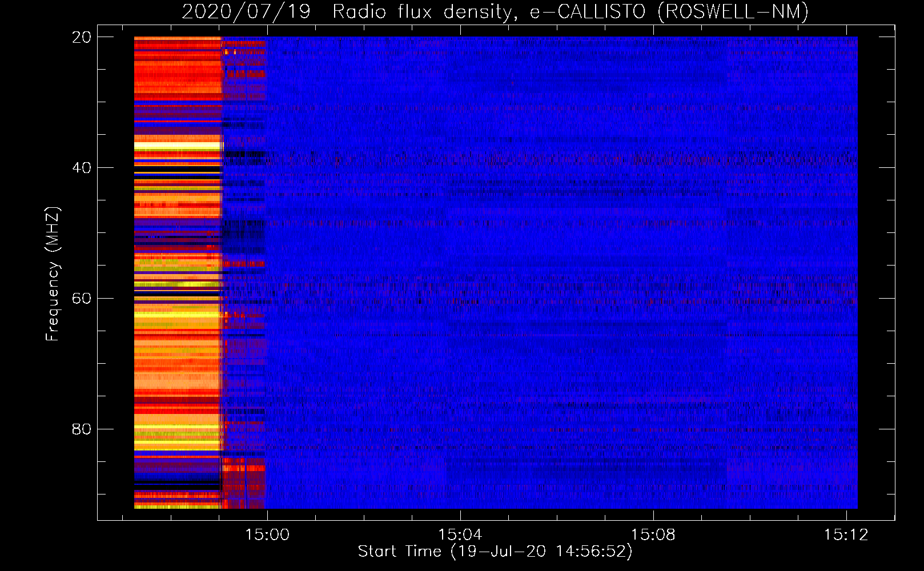Click the bright yellow band near 37 MHz
The width and height of the screenshot is (924, 571).
point(178,146)
